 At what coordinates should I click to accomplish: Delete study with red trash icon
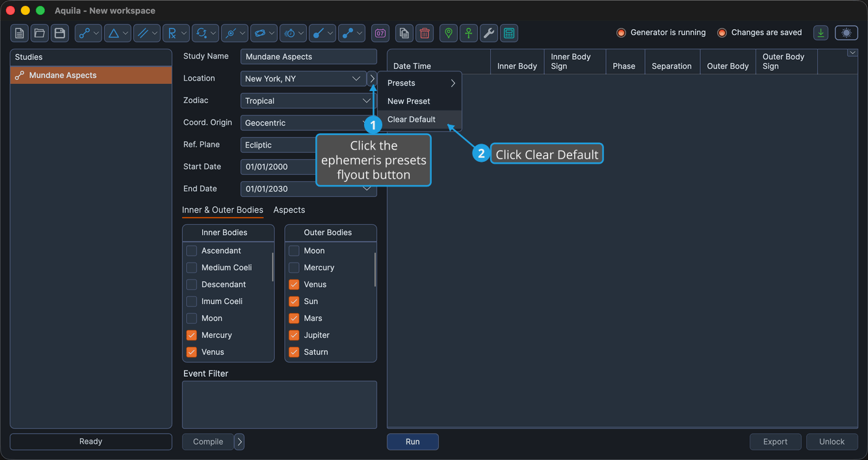[425, 33]
